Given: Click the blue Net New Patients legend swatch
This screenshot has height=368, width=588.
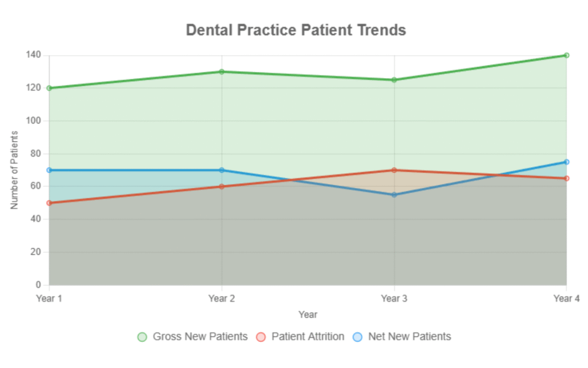Looking at the screenshot, I should (x=358, y=337).
